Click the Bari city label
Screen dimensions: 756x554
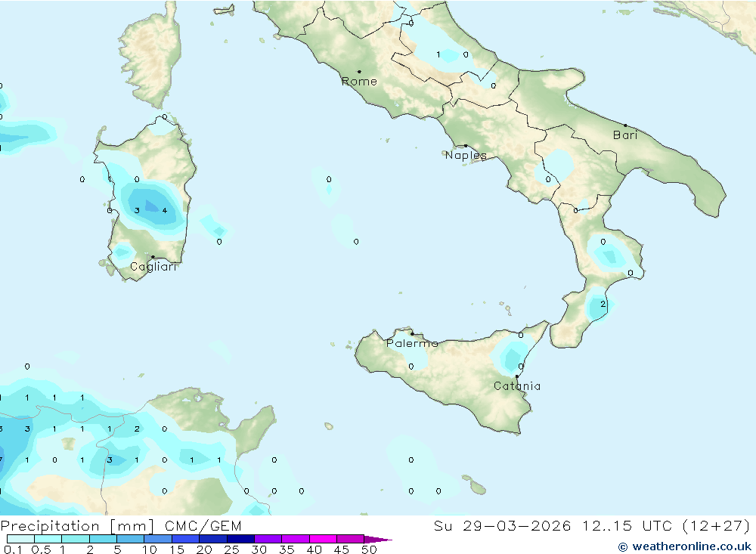click(x=625, y=135)
